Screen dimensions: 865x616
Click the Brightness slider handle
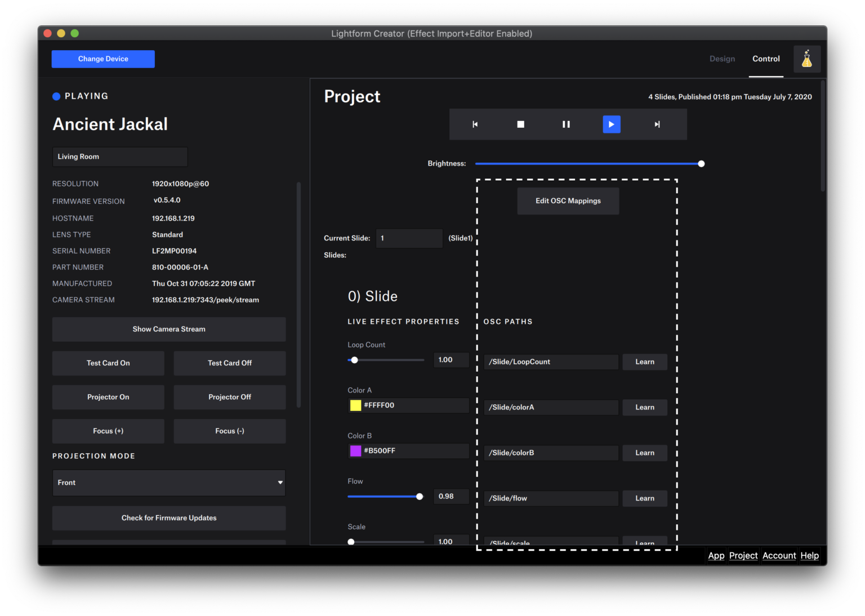coord(701,164)
